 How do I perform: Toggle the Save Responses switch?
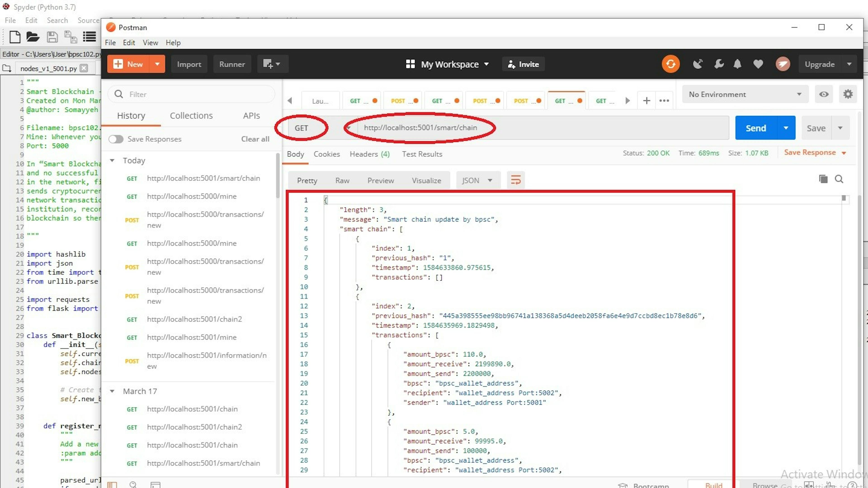(116, 139)
